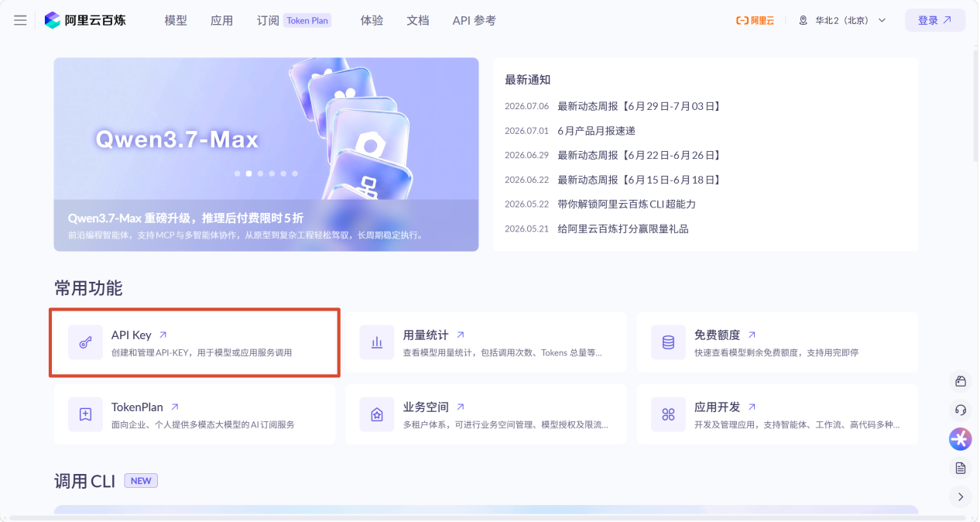Open the colorful AI assistant icon
Image resolution: width=980 pixels, height=522 pixels.
961,439
